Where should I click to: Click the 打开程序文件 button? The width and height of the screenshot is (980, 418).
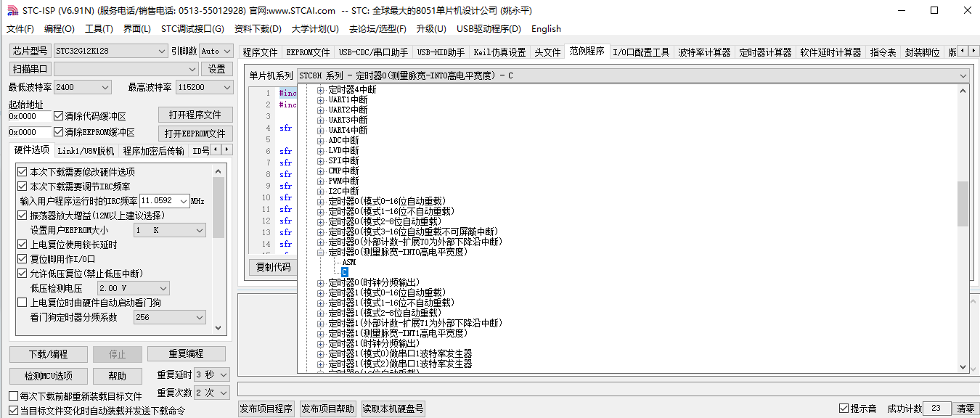pyautogui.click(x=195, y=115)
